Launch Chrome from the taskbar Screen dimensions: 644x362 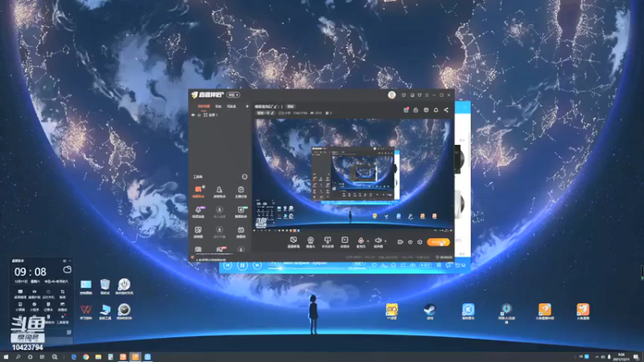(86, 357)
